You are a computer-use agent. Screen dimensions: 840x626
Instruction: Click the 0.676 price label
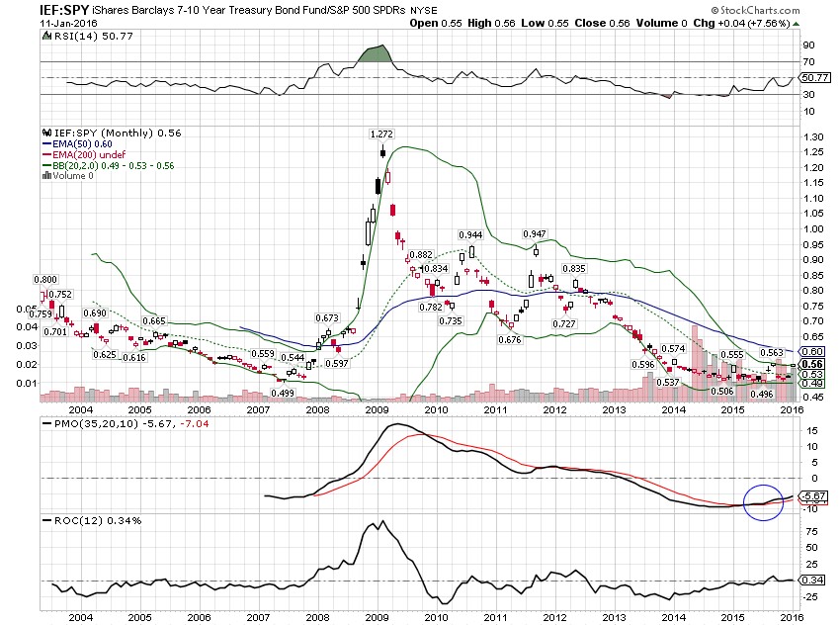click(x=510, y=340)
